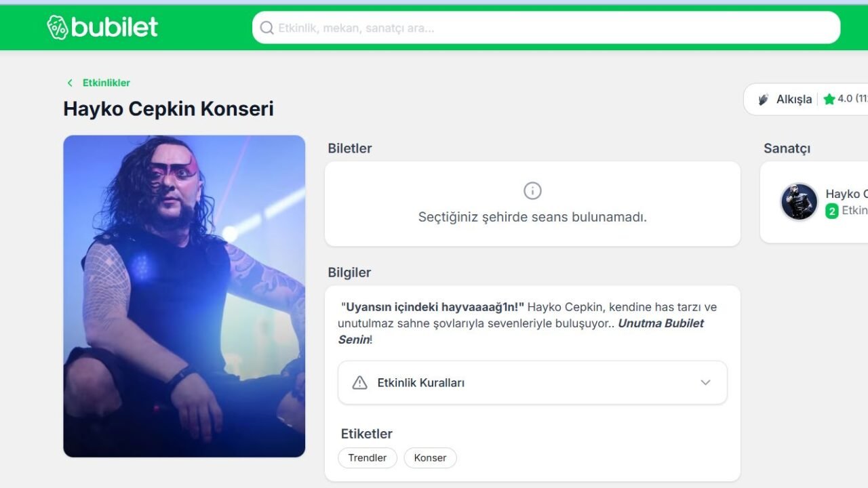
Task: Select the Konser tag
Action: pyautogui.click(x=430, y=458)
